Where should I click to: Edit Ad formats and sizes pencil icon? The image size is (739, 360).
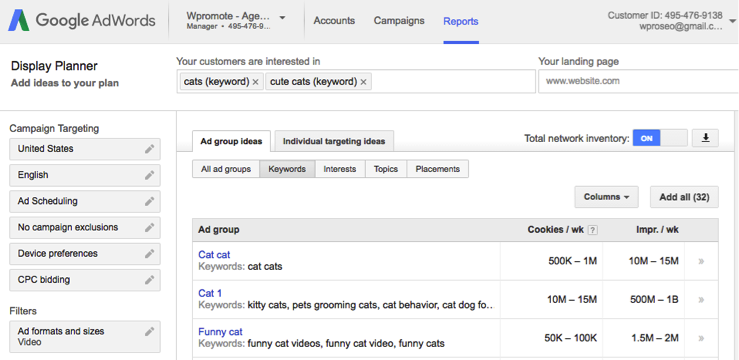tap(149, 332)
